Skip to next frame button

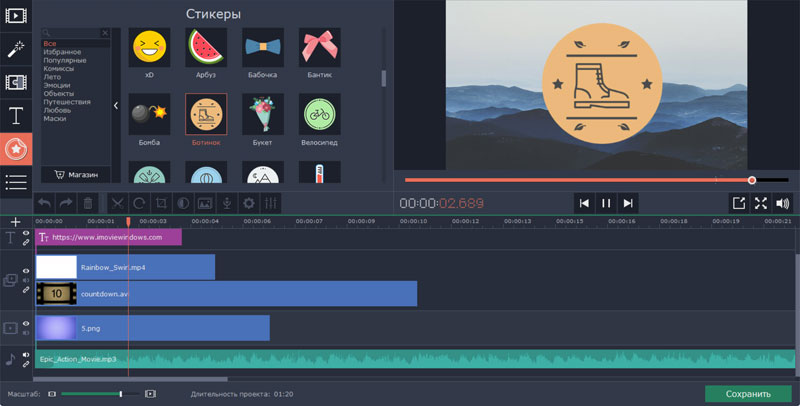click(x=628, y=204)
